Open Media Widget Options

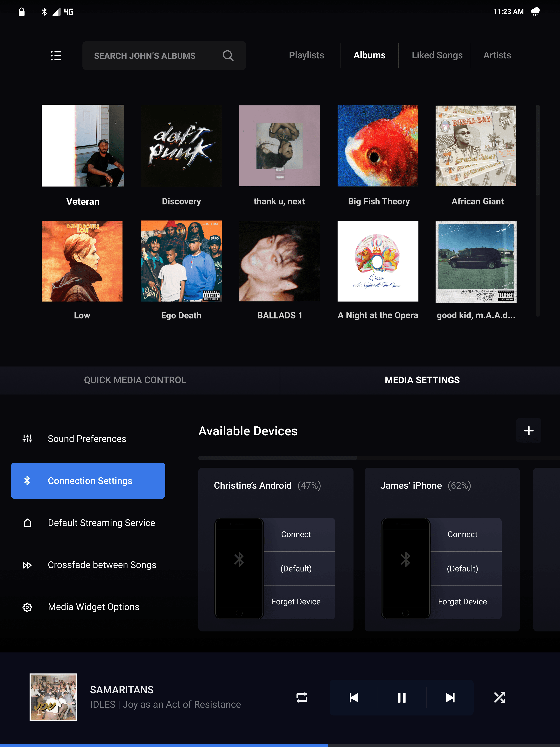[x=88, y=607]
